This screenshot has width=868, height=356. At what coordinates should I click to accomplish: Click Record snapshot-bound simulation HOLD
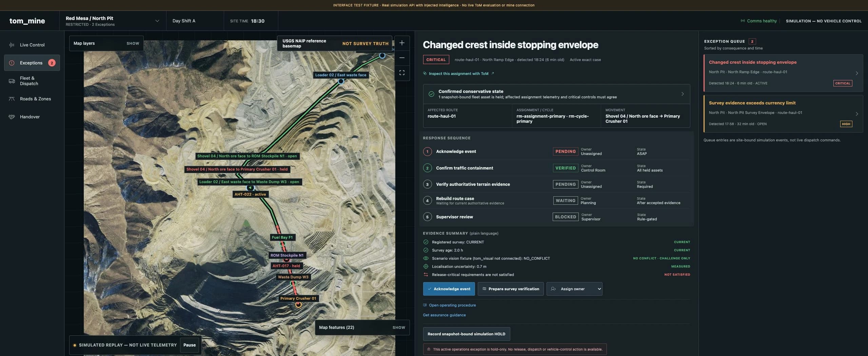coord(467,334)
